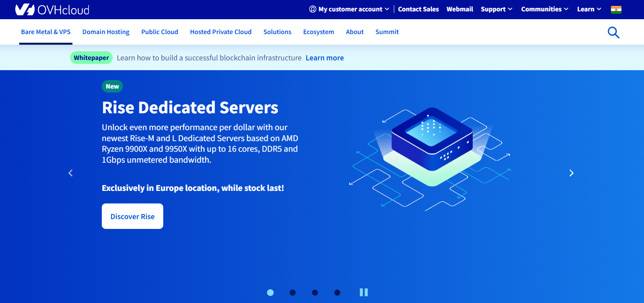Select the fourth carousel dot
This screenshot has height=303, width=644.
point(337,292)
